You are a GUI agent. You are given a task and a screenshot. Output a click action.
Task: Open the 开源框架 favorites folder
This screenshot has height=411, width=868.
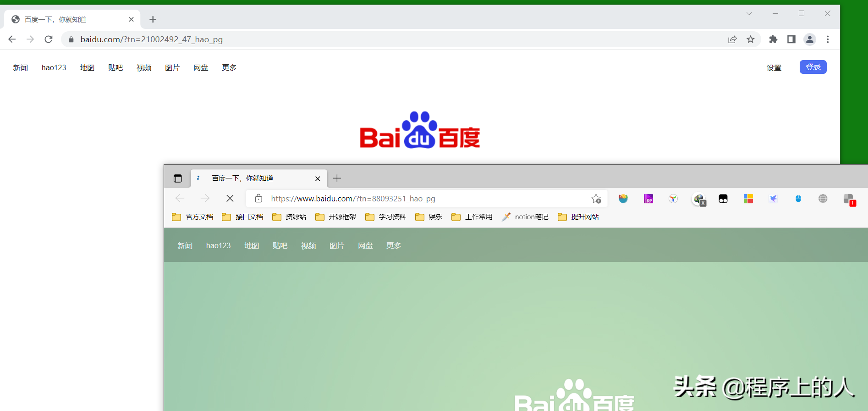tap(336, 217)
